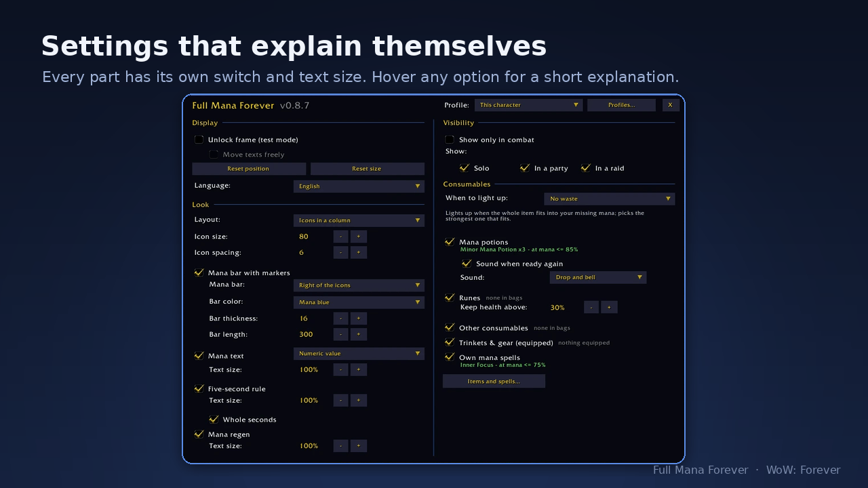Screen dimensions: 868x488
Task: Increase Bar length with plus button
Action: 359,334
